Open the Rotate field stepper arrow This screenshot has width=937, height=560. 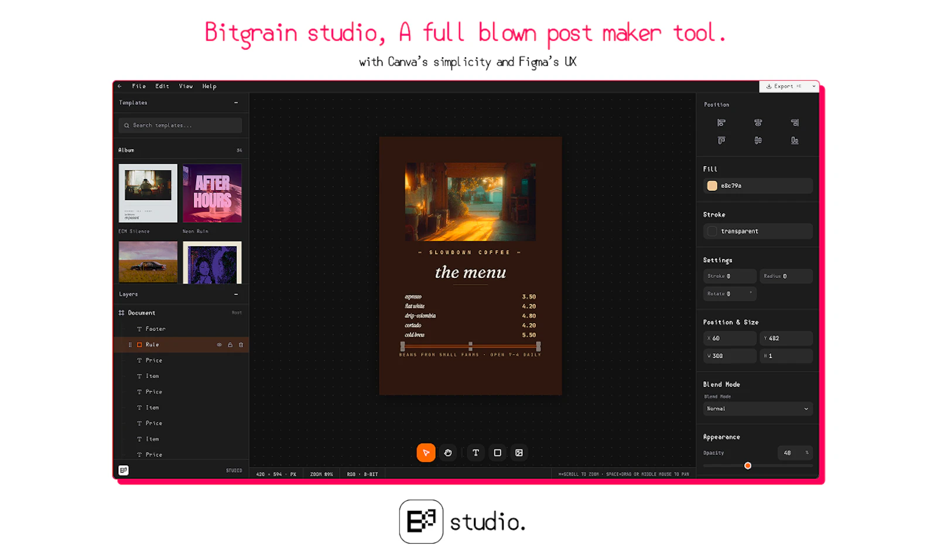pos(751,293)
